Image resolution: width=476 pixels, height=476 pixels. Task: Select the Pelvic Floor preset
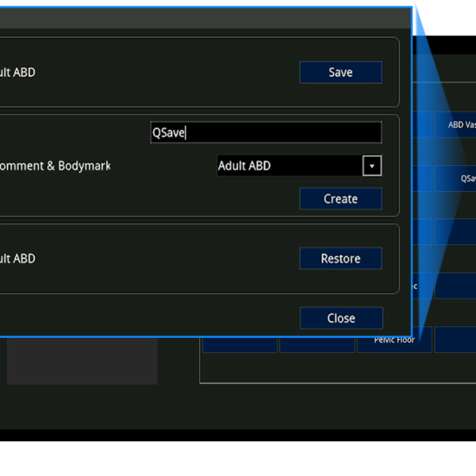coord(394,341)
